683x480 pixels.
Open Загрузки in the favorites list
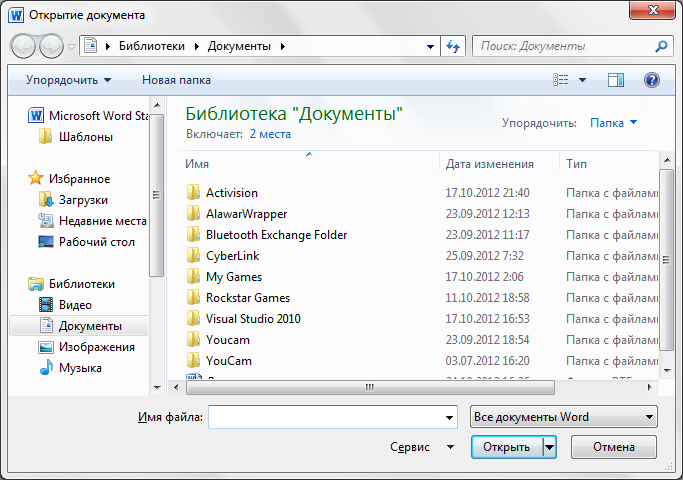[73, 200]
